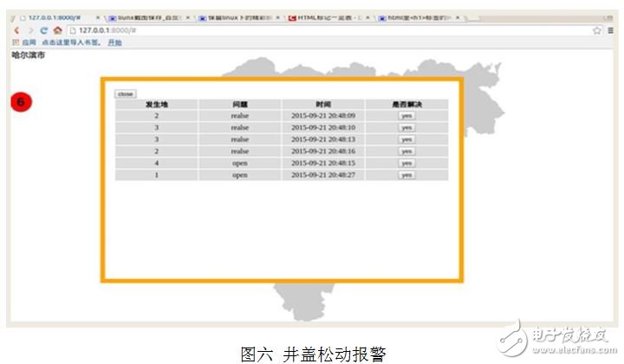
Task: Open the Chrome hamburger menu
Action: pyautogui.click(x=612, y=29)
